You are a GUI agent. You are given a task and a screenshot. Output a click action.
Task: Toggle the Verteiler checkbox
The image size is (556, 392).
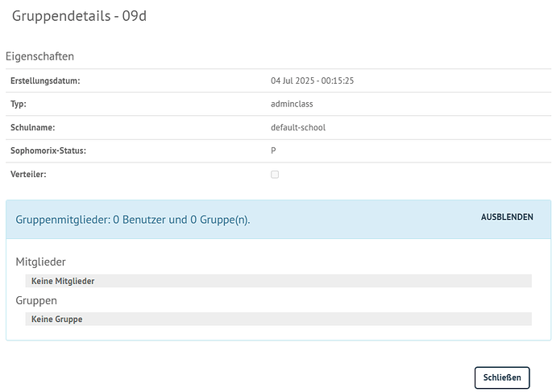pos(275,174)
